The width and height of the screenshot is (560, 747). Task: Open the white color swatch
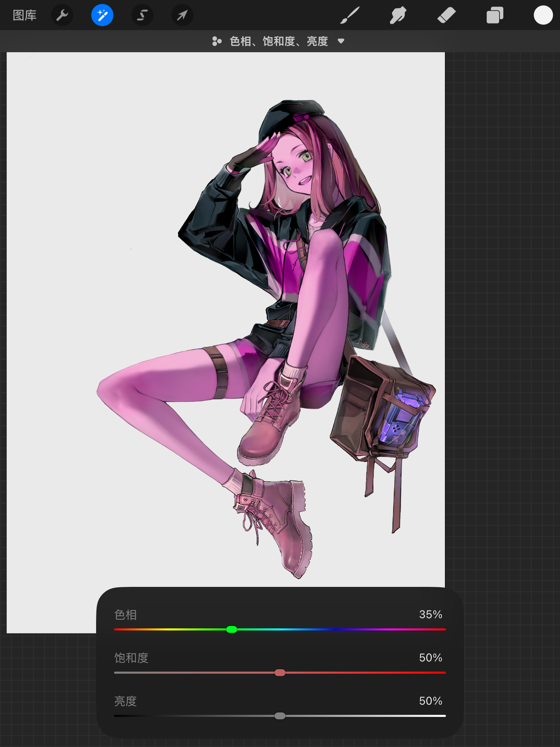543,15
